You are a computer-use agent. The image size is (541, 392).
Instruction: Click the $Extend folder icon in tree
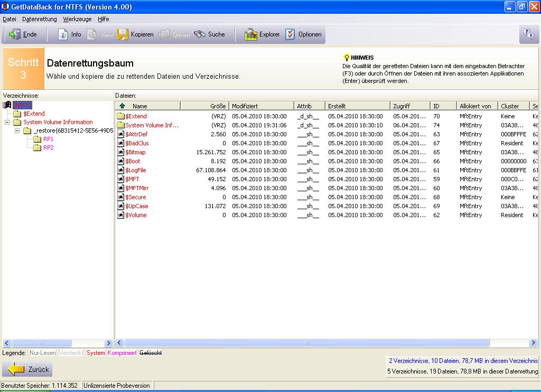point(17,114)
